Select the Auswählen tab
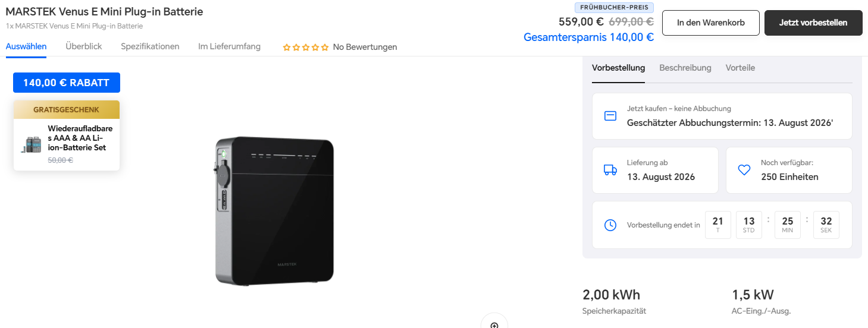 (26, 46)
